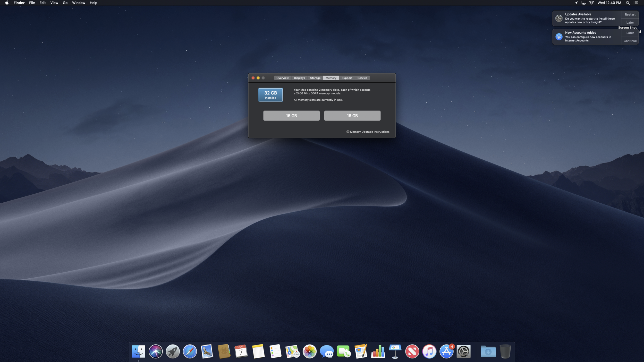Open Contacts book icon in Dock

[x=224, y=351]
